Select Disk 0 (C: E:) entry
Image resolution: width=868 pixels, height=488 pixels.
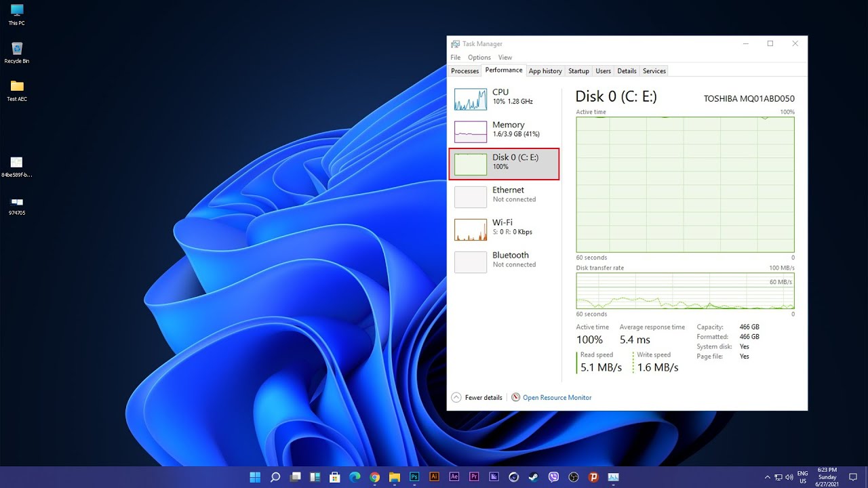pyautogui.click(x=504, y=164)
